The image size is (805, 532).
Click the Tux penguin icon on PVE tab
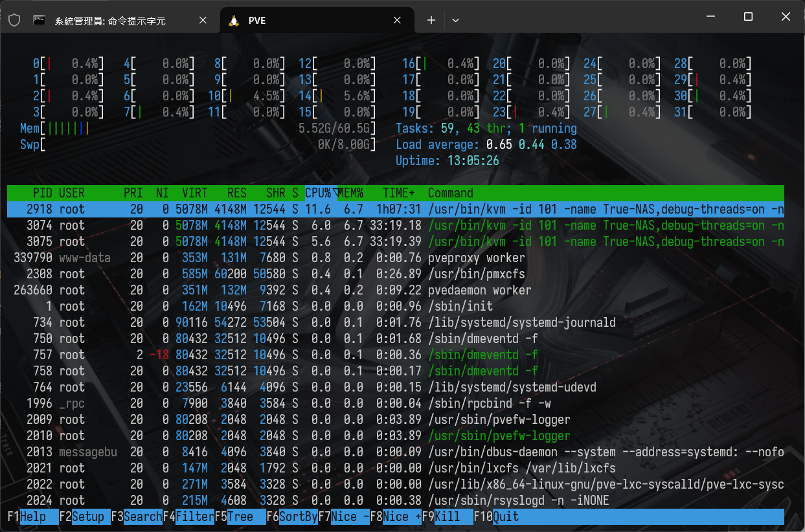(x=234, y=21)
